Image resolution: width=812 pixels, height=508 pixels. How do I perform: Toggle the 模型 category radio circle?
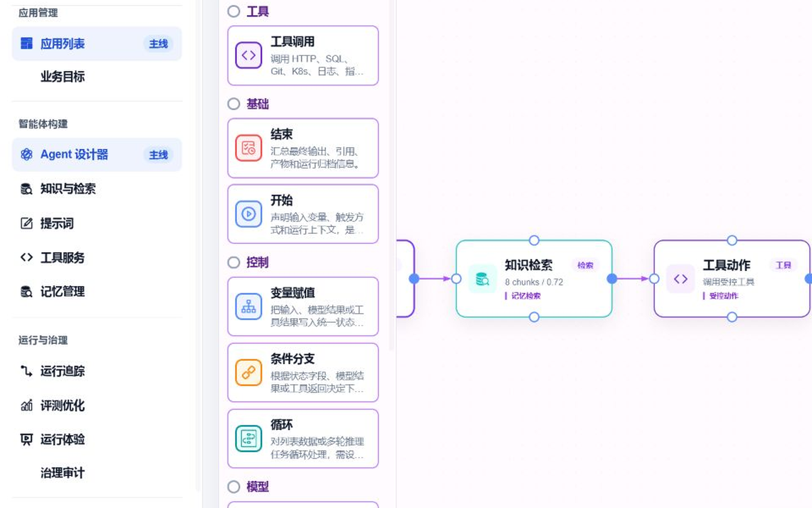233,487
